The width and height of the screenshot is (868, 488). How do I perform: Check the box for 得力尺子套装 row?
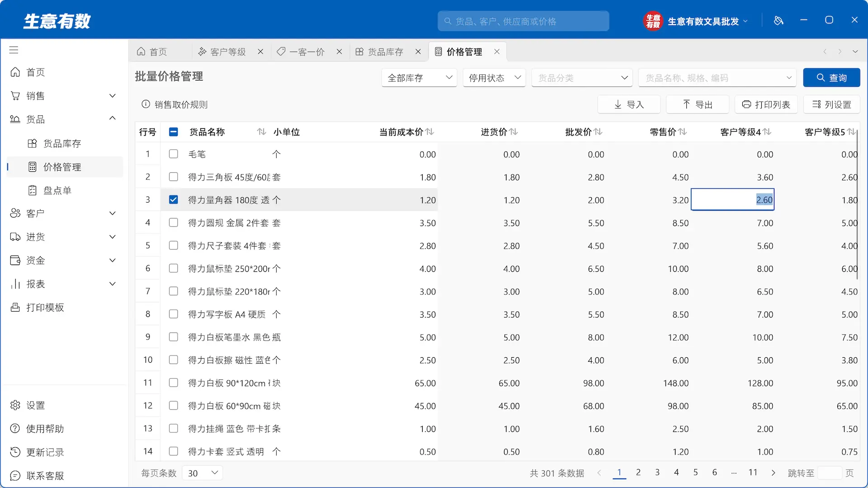(x=173, y=246)
